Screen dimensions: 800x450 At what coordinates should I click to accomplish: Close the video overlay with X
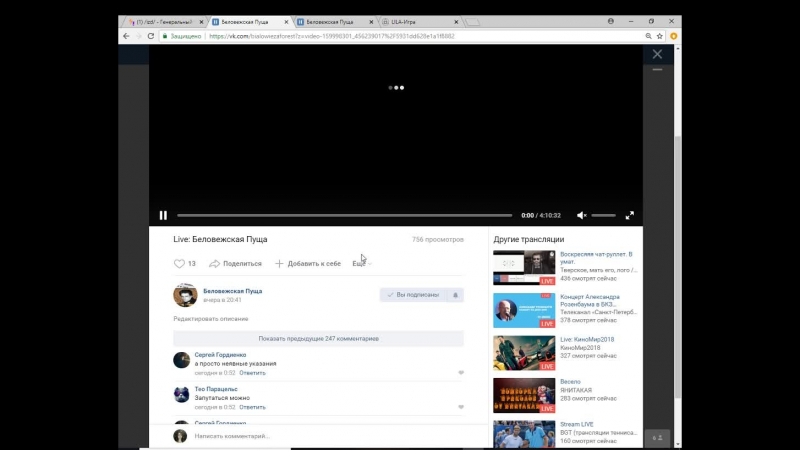point(657,54)
